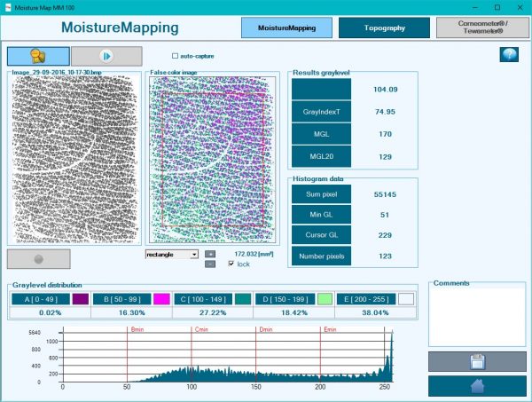This screenshot has height=402, width=532.
Task: Open help with the question mark icon
Action: [x=508, y=55]
